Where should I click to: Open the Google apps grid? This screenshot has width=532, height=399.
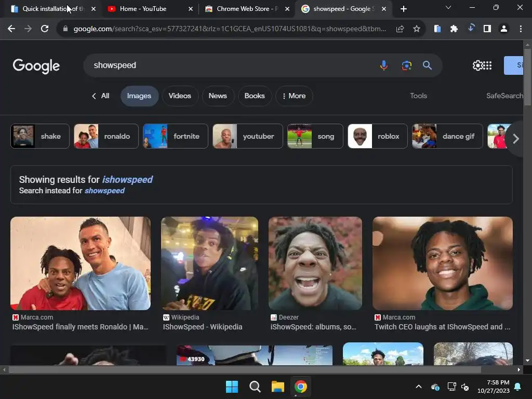pyautogui.click(x=487, y=65)
